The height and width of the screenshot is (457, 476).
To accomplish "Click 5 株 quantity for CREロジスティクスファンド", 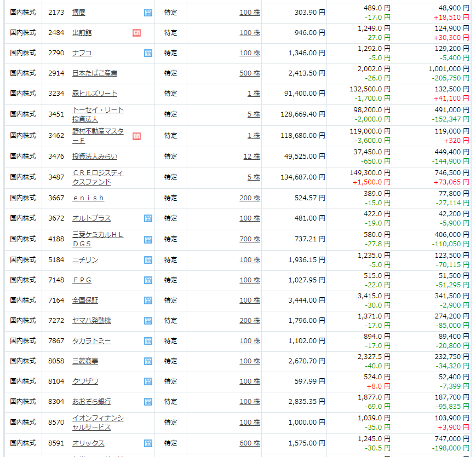I will pyautogui.click(x=254, y=177).
